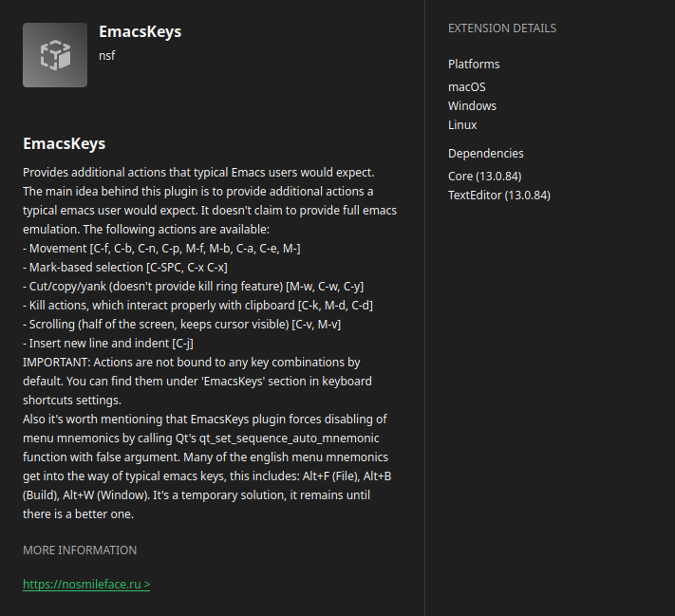This screenshot has height=616, width=675.
Task: Click the Kill actions description line
Action: point(198,306)
